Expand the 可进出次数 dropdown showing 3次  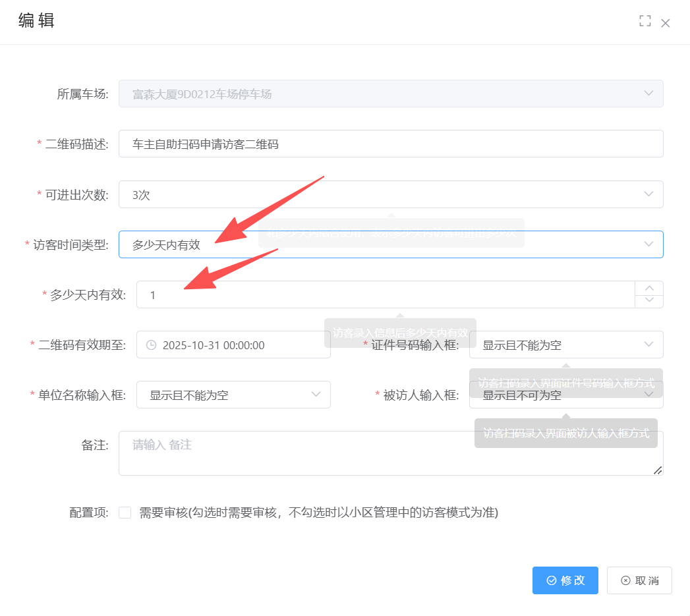pos(391,194)
